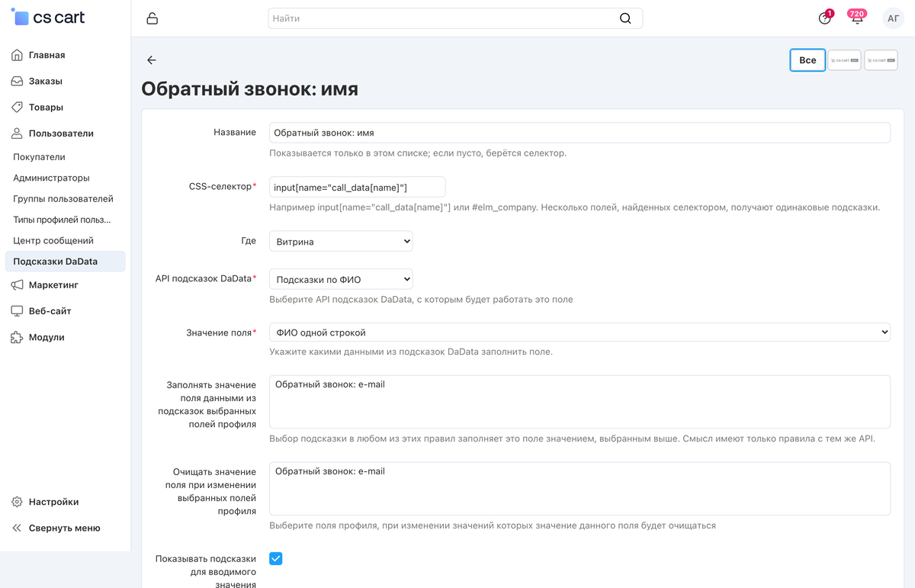
Task: Go to Группы пользователей submenu item
Action: point(63,198)
